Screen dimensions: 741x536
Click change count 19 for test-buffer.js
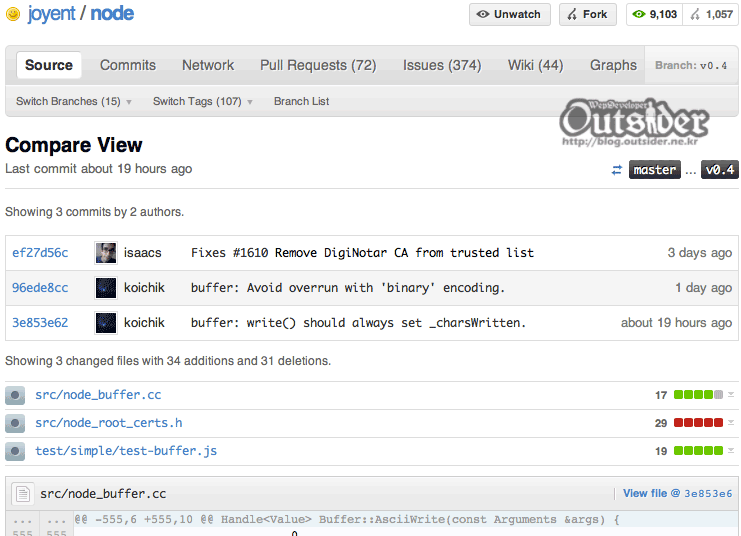click(661, 451)
